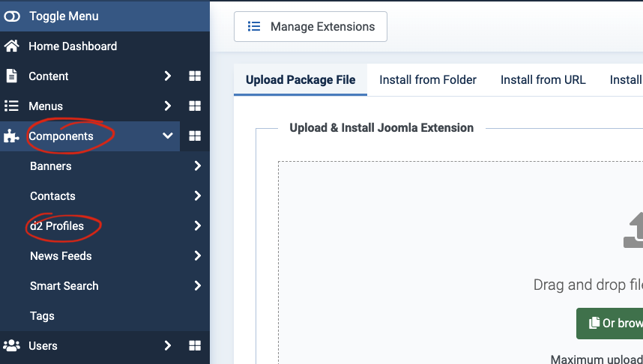
Task: Collapse the Components menu chevron
Action: click(x=167, y=136)
